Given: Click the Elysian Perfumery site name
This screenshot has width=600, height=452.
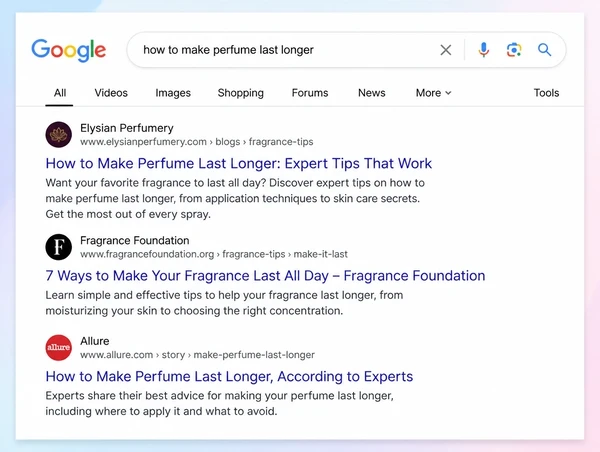Looking at the screenshot, I should coord(127,128).
